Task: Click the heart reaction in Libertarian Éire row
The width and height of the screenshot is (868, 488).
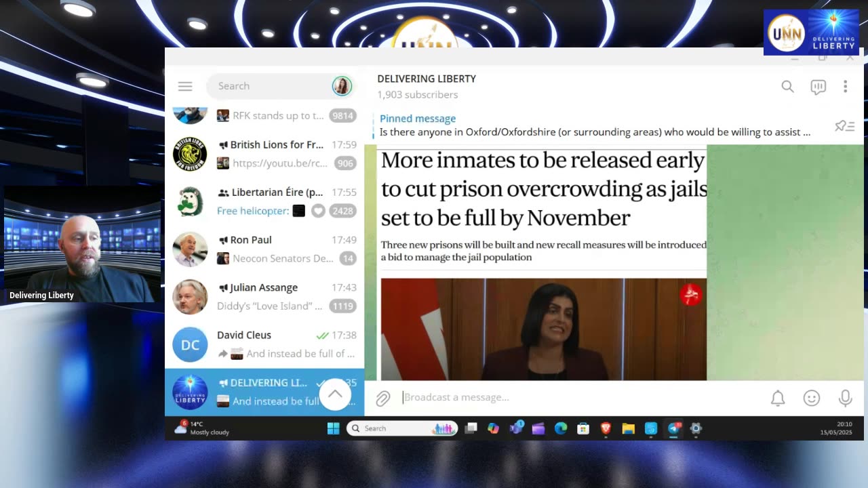Action: pos(318,211)
